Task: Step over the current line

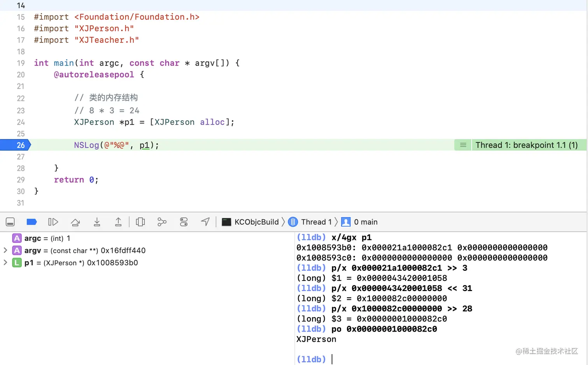Action: click(75, 222)
